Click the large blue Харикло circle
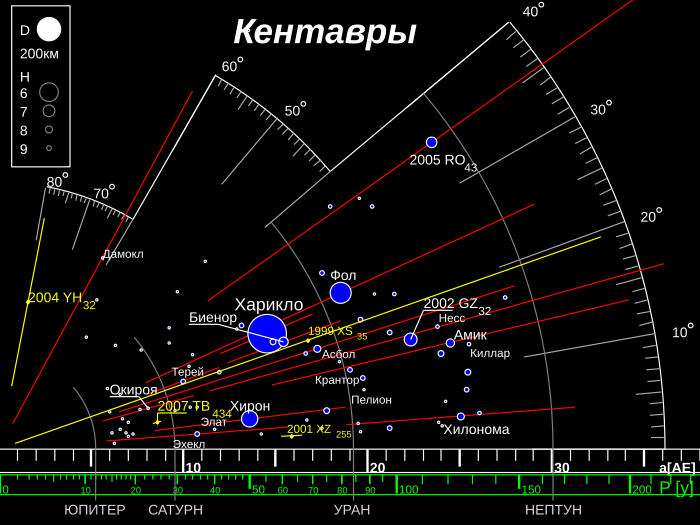 point(267,333)
